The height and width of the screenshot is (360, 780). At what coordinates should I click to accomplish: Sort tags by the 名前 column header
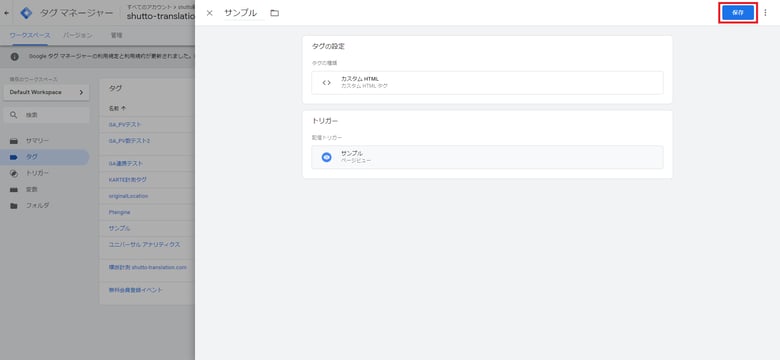pos(117,108)
